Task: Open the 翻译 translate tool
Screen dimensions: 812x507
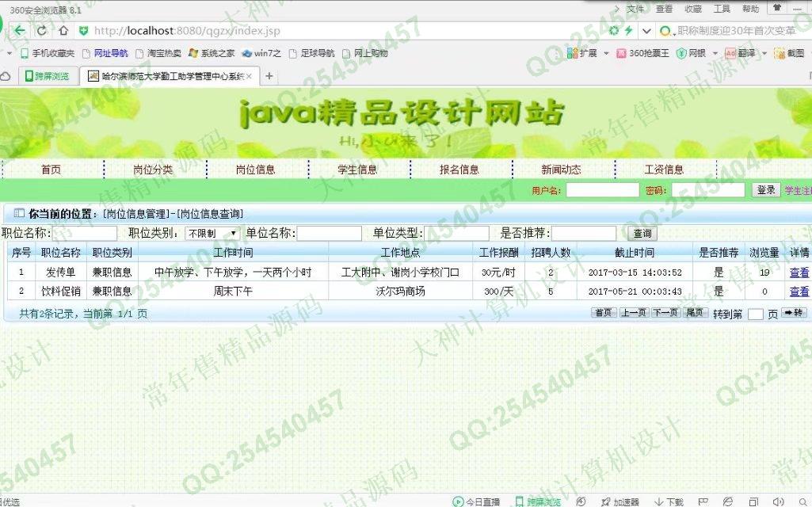Action: 740,53
